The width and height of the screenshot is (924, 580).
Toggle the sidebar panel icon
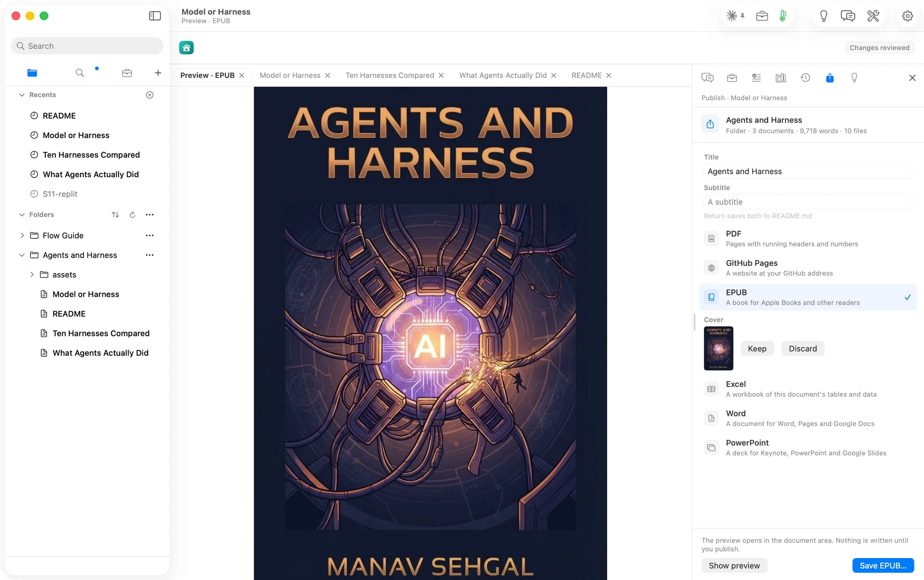(x=155, y=16)
